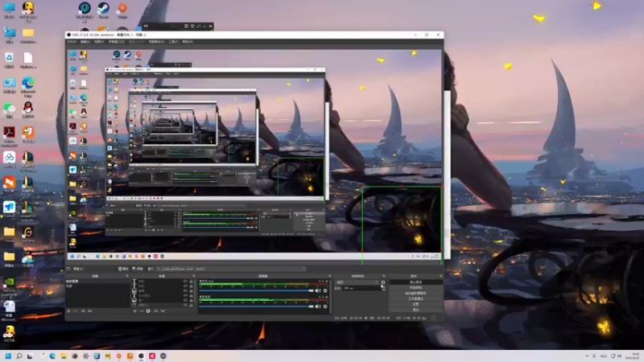
Task: Open the scene transition properties gear
Action: point(383,282)
